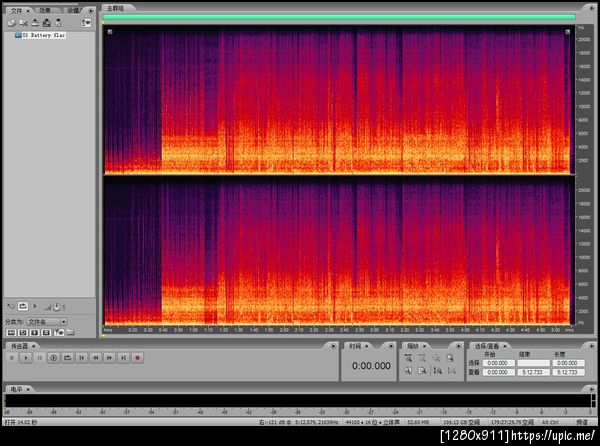Open the 时间 panel flyout menu
Viewport: 600px width, 446px height.
pyautogui.click(x=391, y=346)
